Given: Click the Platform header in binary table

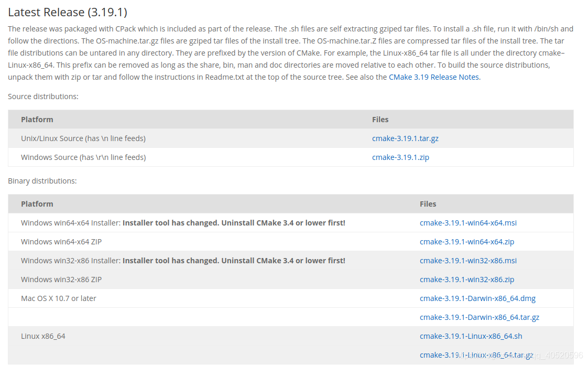Looking at the screenshot, I should click(37, 203).
